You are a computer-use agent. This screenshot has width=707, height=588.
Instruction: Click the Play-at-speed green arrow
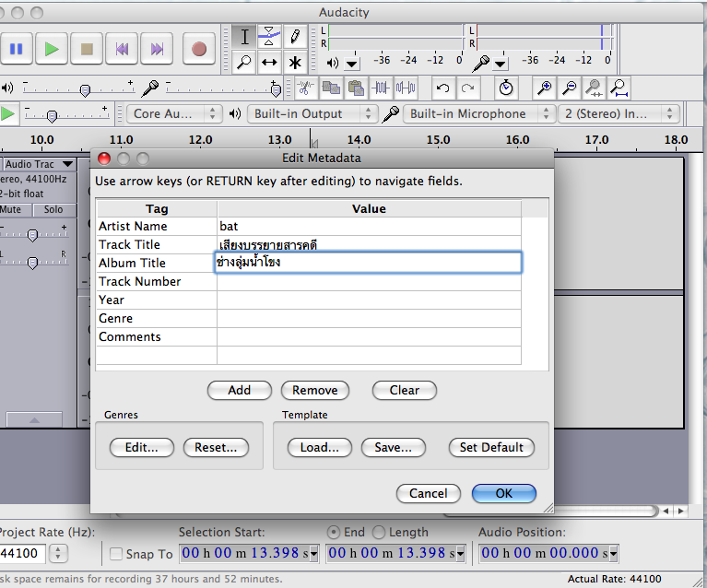click(7, 113)
